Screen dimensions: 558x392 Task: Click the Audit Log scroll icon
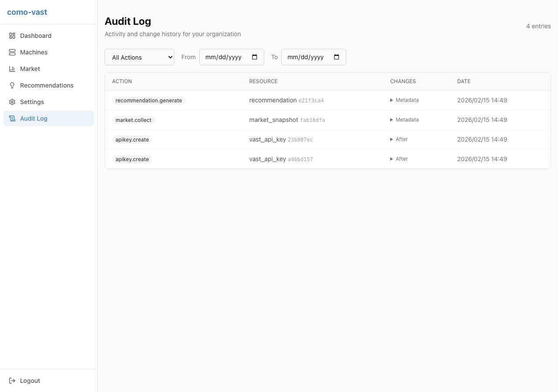12,118
